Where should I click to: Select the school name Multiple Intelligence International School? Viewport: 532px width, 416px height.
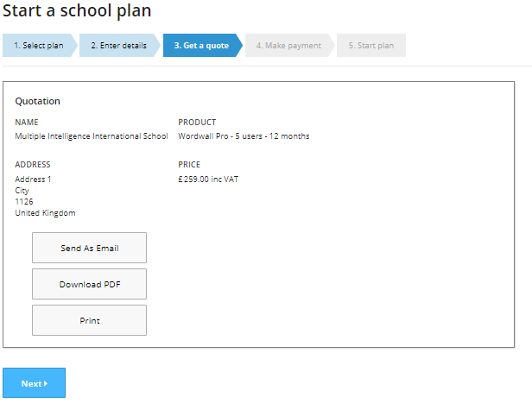click(92, 136)
